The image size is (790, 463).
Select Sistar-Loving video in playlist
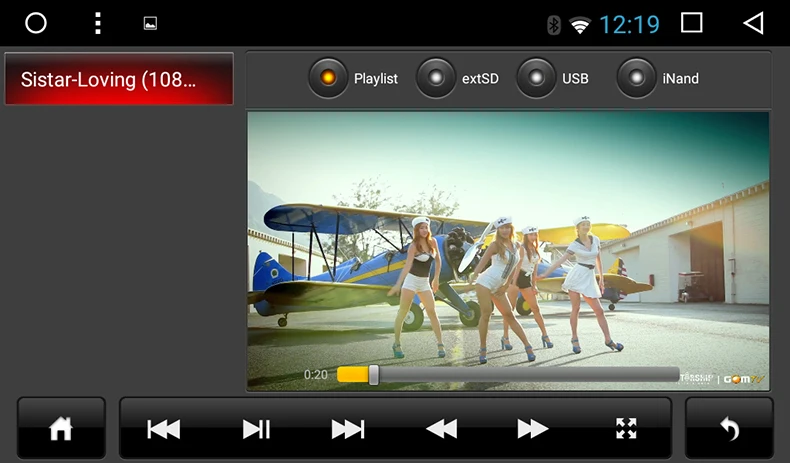click(119, 79)
